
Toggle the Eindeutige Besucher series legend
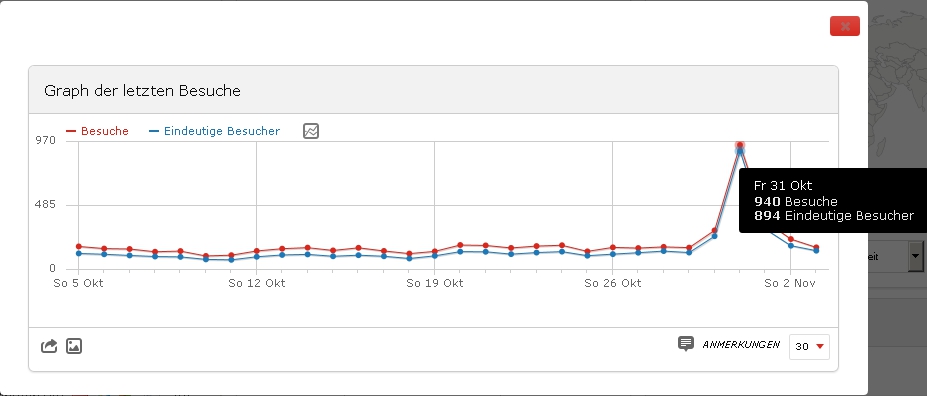click(x=215, y=131)
